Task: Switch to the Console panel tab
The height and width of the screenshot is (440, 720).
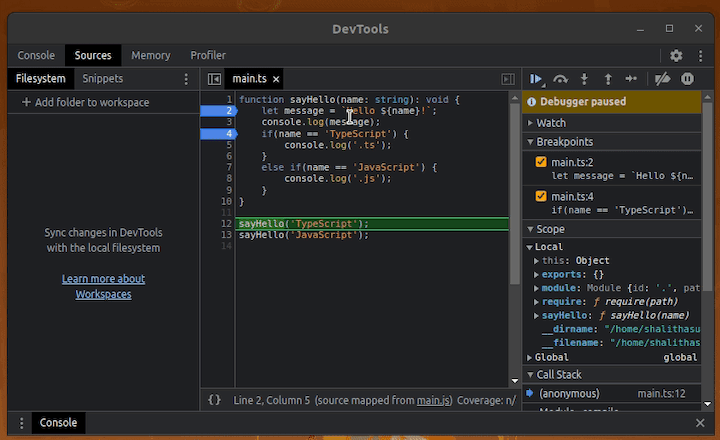Action: 36,56
